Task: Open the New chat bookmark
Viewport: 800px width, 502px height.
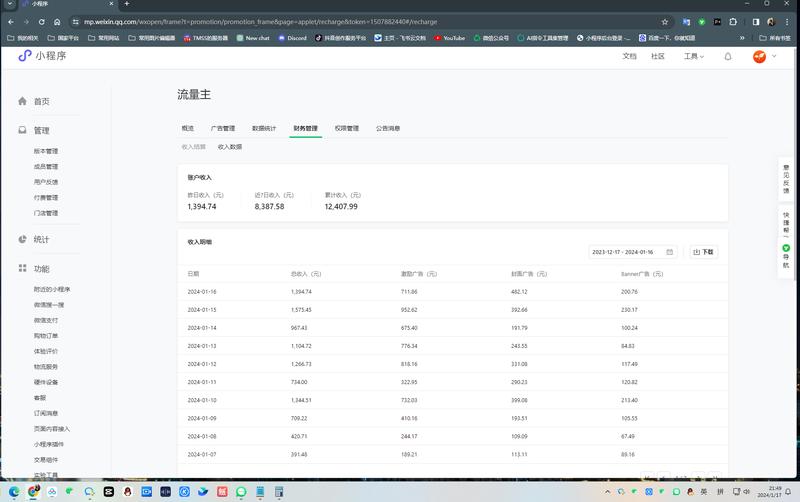Action: click(253, 38)
